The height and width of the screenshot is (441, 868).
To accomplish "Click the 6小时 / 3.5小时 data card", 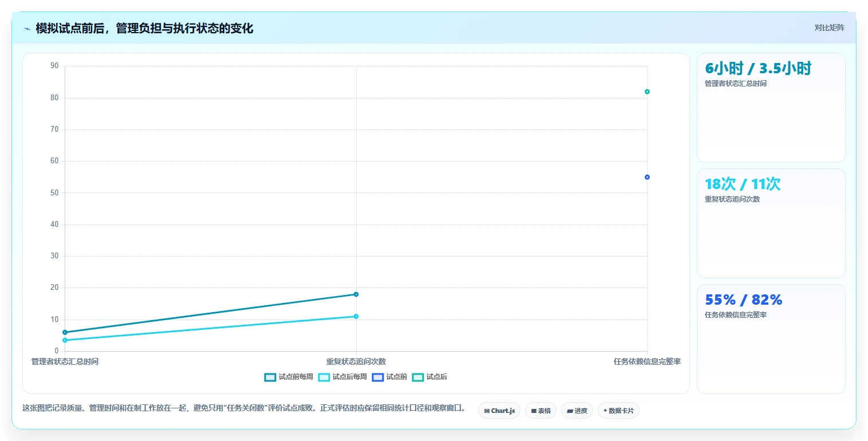I will [x=771, y=108].
